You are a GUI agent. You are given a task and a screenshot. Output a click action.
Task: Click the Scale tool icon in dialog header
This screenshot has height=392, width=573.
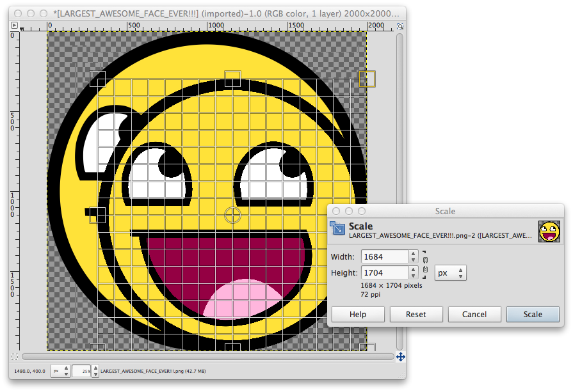[337, 228]
